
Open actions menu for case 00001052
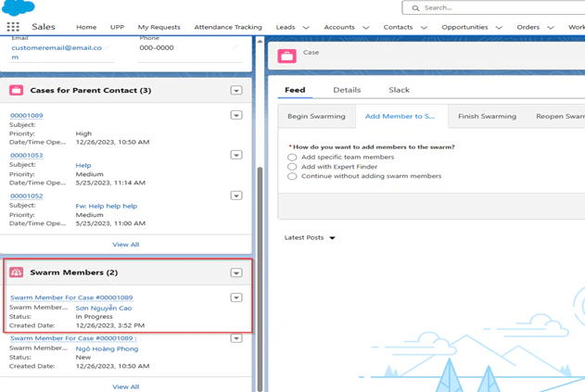pyautogui.click(x=236, y=196)
